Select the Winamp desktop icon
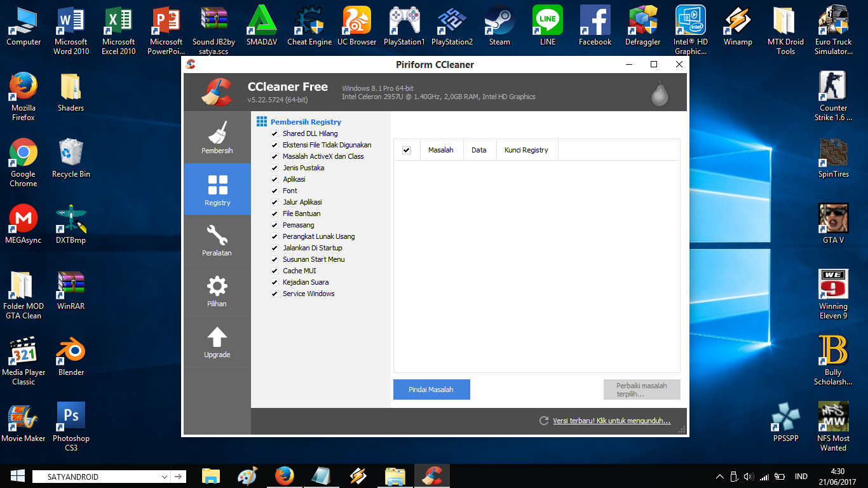This screenshot has height=488, width=868. coord(738,27)
